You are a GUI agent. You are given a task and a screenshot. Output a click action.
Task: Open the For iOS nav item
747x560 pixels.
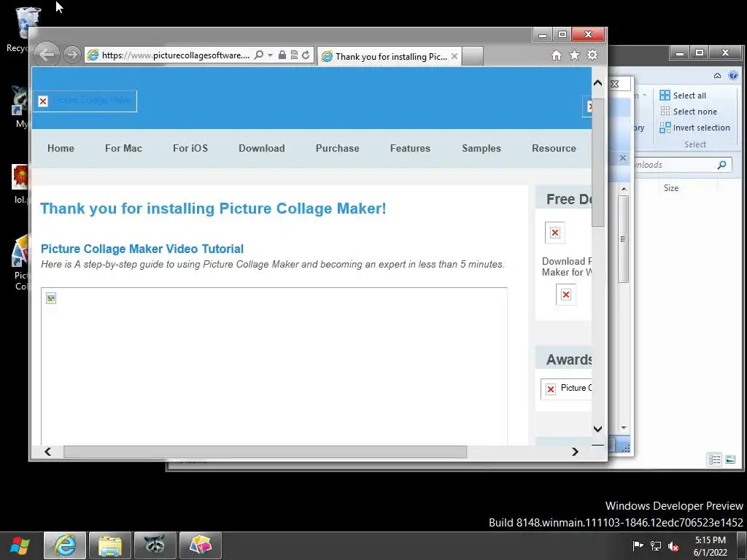pyautogui.click(x=190, y=148)
